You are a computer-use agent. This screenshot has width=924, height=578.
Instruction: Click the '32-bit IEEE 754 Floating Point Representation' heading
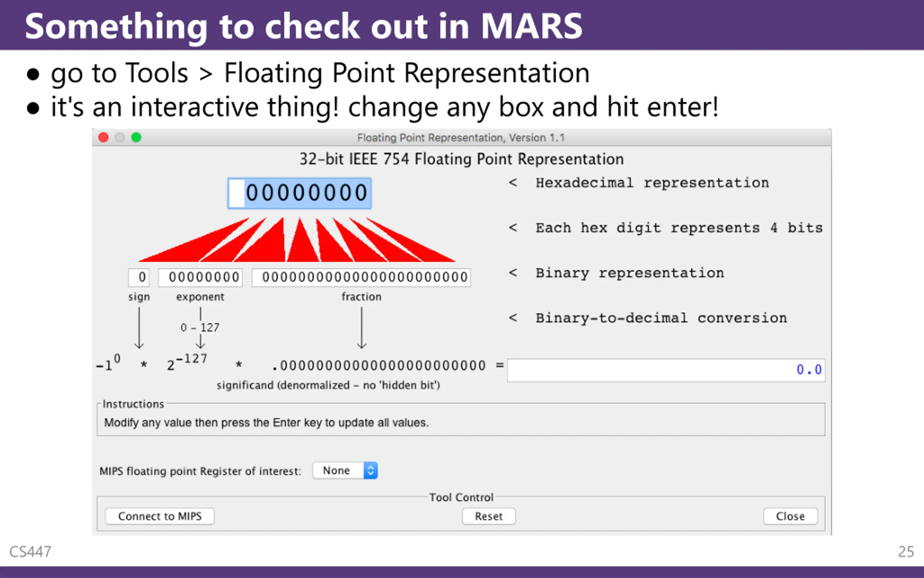(x=462, y=159)
